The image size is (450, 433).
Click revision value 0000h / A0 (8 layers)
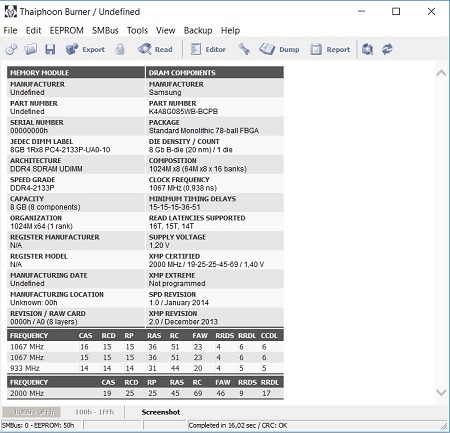tap(44, 322)
